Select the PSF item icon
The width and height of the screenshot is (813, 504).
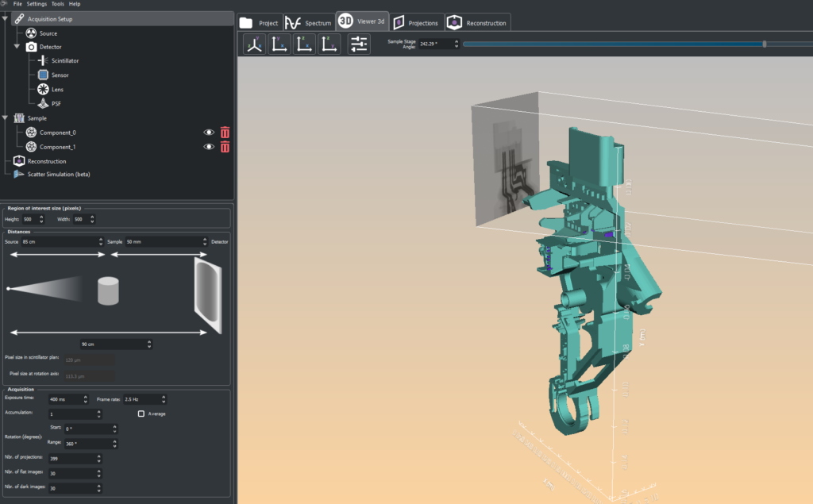[43, 103]
